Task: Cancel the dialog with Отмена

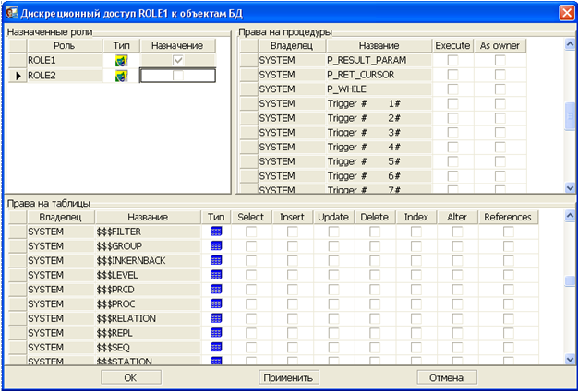Action: [x=446, y=377]
